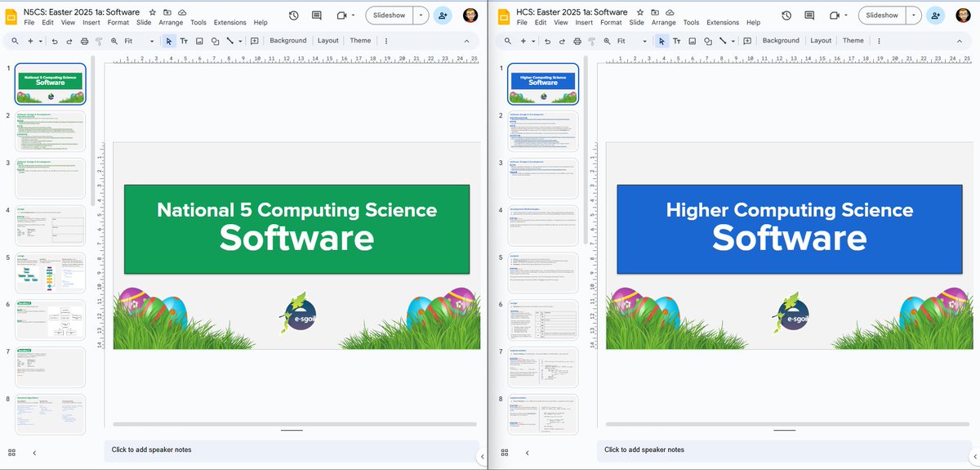980x470 pixels.
Task: Open the Format menu in N5CS window
Action: pos(118,23)
